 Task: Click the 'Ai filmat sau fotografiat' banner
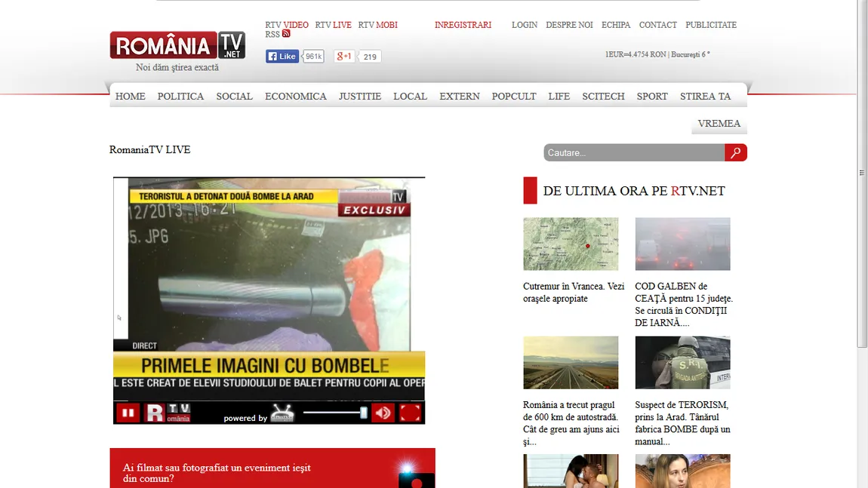click(272, 468)
